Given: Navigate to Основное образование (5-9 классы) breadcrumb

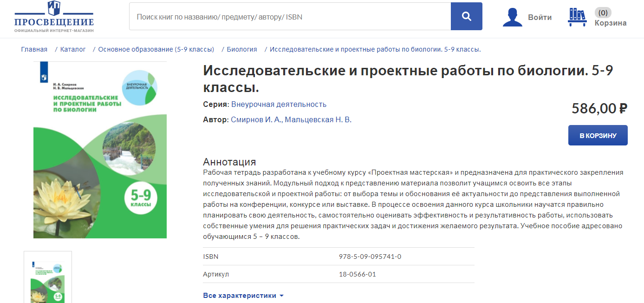Looking at the screenshot, I should (x=156, y=49).
